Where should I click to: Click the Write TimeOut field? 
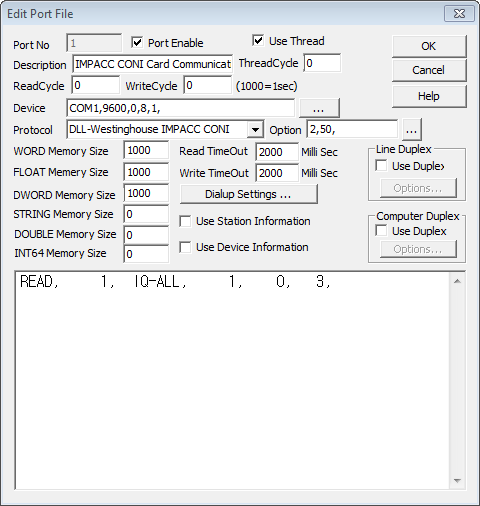point(277,173)
